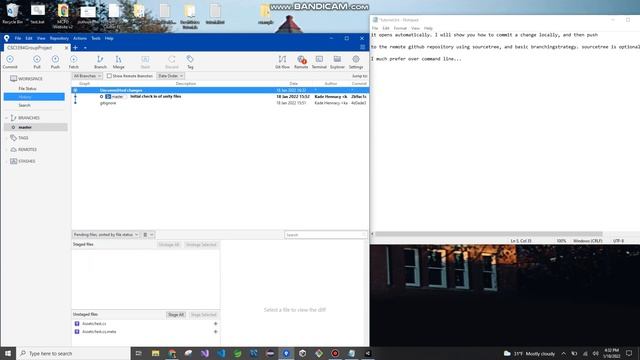Select the gitignore commit row
Screen dimensions: 640x360
pos(220,103)
